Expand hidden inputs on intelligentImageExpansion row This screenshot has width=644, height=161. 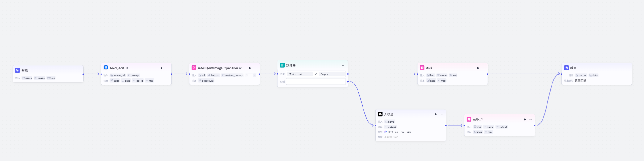255,75
